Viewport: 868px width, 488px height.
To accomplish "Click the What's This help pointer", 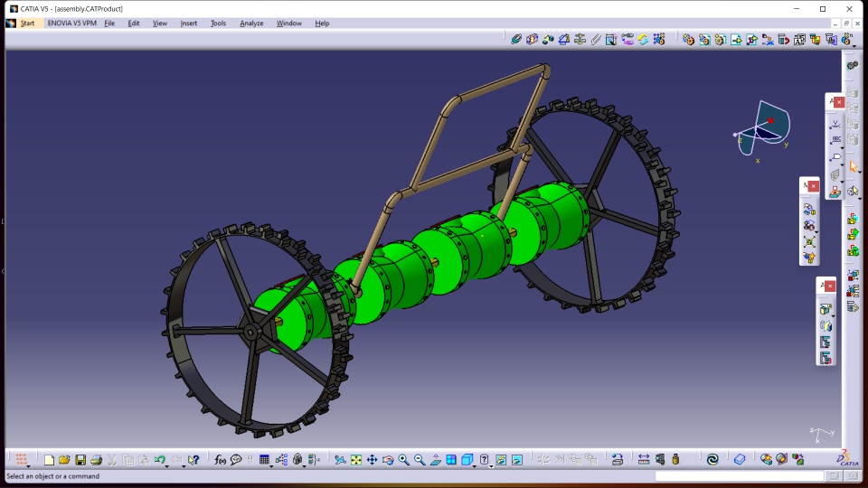I will pos(193,460).
